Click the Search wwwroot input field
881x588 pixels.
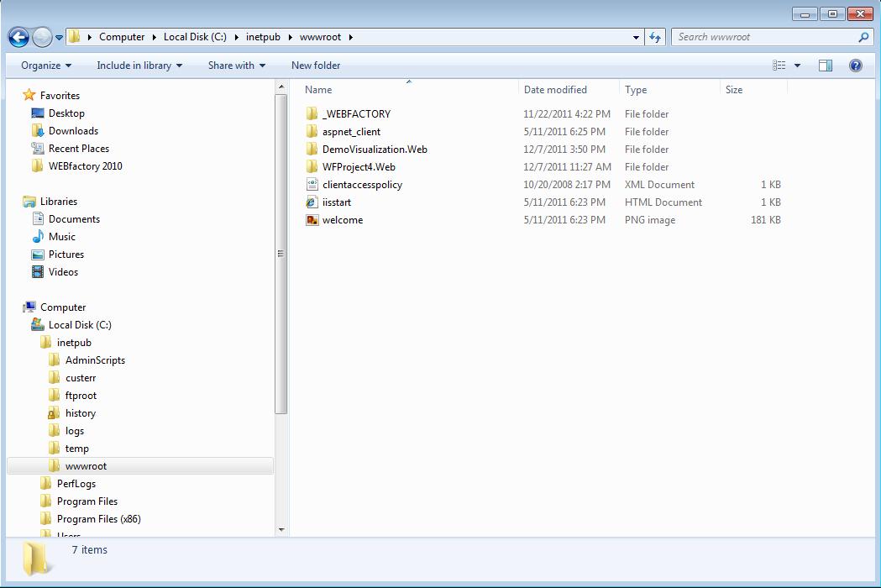(x=764, y=37)
